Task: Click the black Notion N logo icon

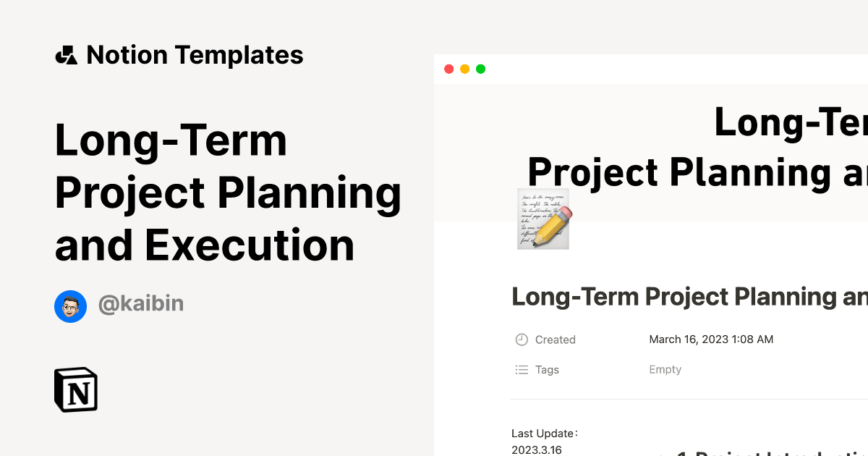Action: [76, 389]
